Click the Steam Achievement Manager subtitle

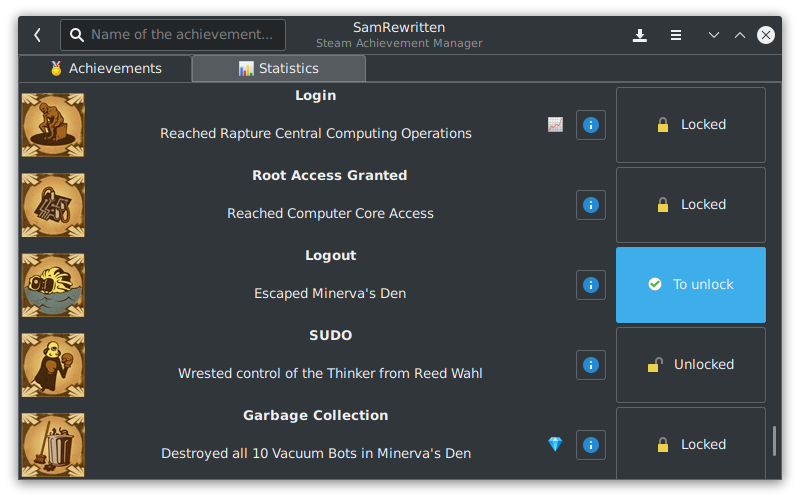click(x=399, y=43)
